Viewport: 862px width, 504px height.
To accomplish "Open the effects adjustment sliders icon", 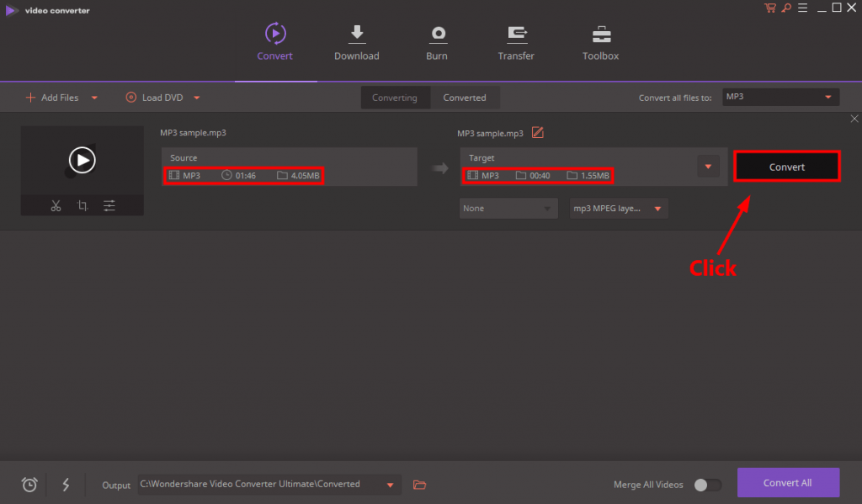I will (109, 205).
